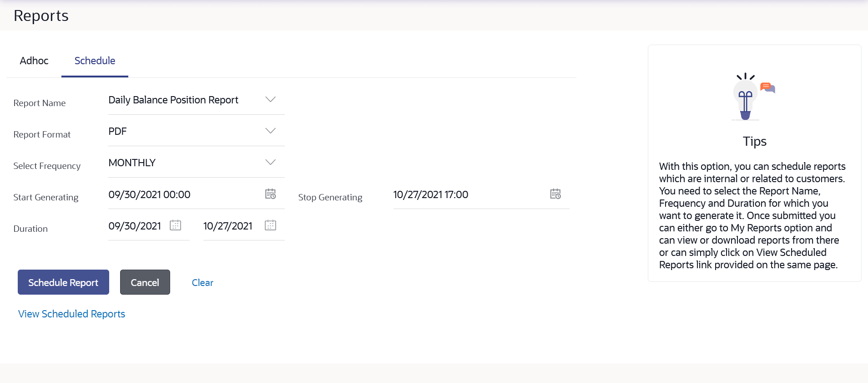Click the Schedule Report button
868x383 pixels.
click(63, 282)
